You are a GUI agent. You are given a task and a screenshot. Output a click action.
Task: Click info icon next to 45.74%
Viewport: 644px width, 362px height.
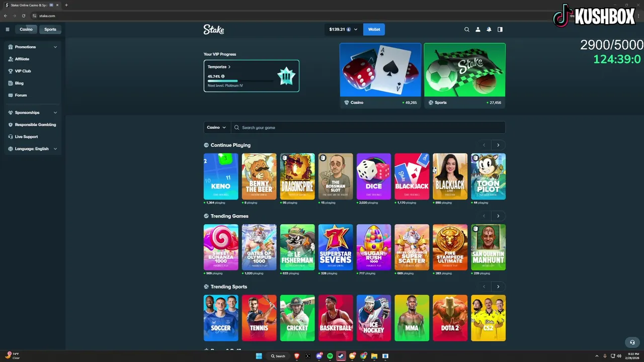pyautogui.click(x=223, y=76)
